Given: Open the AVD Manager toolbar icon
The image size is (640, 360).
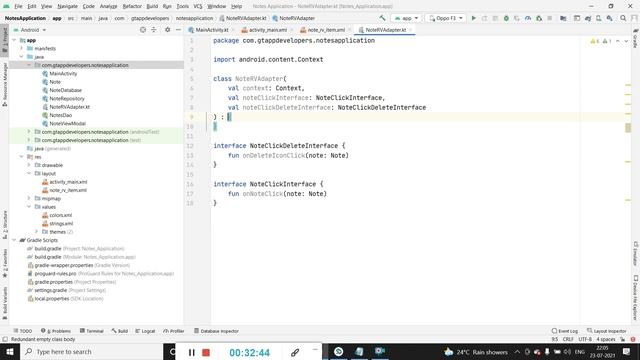Looking at the screenshot, I should [x=599, y=18].
